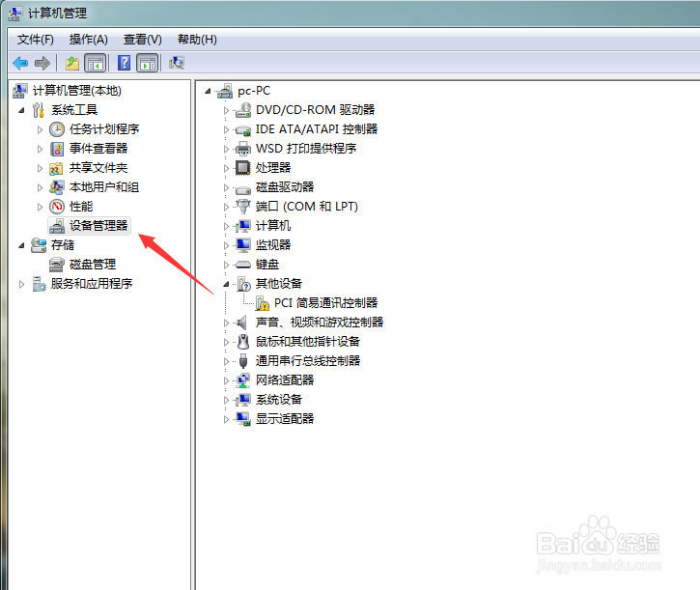Click the Forward arrow toolbar icon
The width and height of the screenshot is (700, 590).
coord(42,63)
